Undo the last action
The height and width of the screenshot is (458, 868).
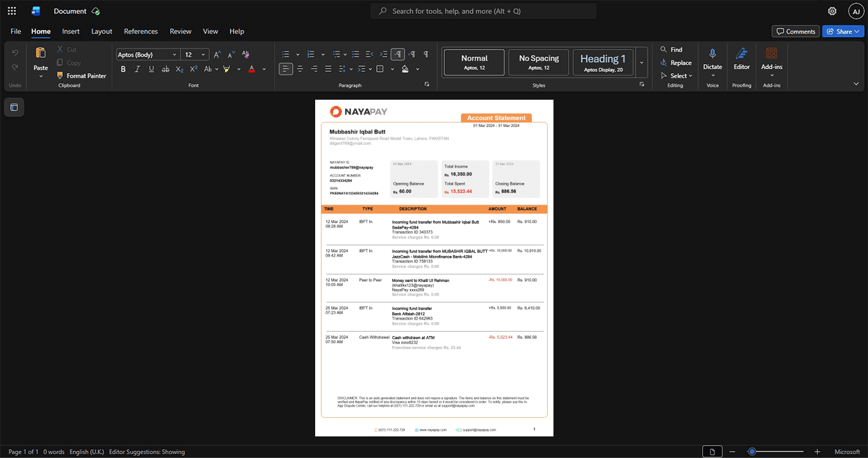click(15, 52)
